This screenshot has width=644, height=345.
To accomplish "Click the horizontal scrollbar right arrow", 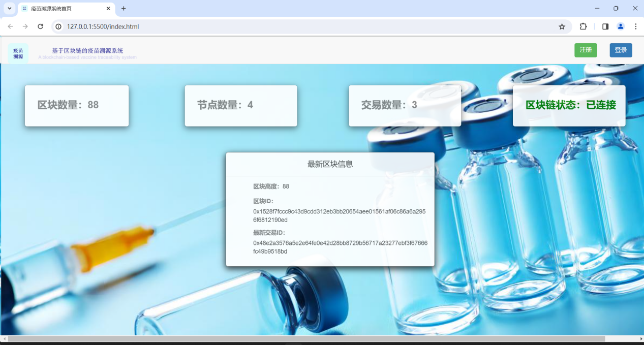I will (640, 338).
